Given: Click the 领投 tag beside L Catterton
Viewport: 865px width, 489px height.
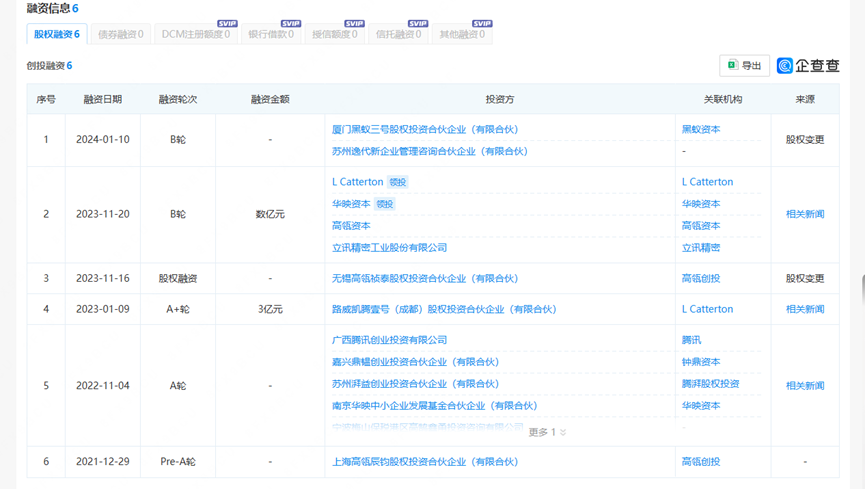Looking at the screenshot, I should [x=398, y=182].
